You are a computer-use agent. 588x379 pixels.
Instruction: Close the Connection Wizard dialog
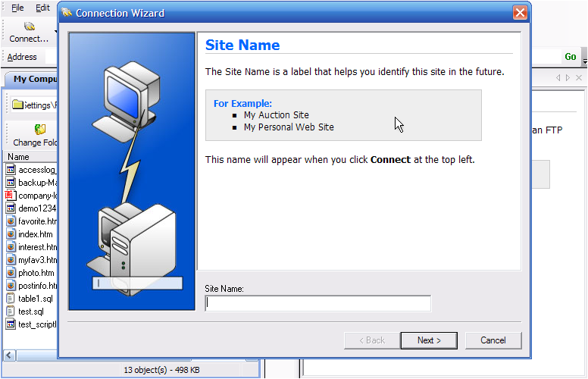pos(520,13)
